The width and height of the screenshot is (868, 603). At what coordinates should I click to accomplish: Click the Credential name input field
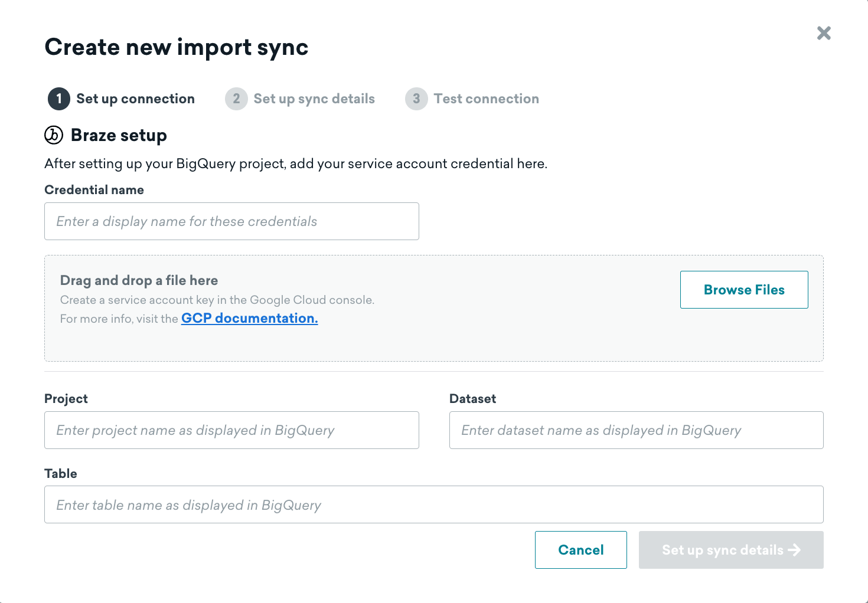(x=231, y=221)
